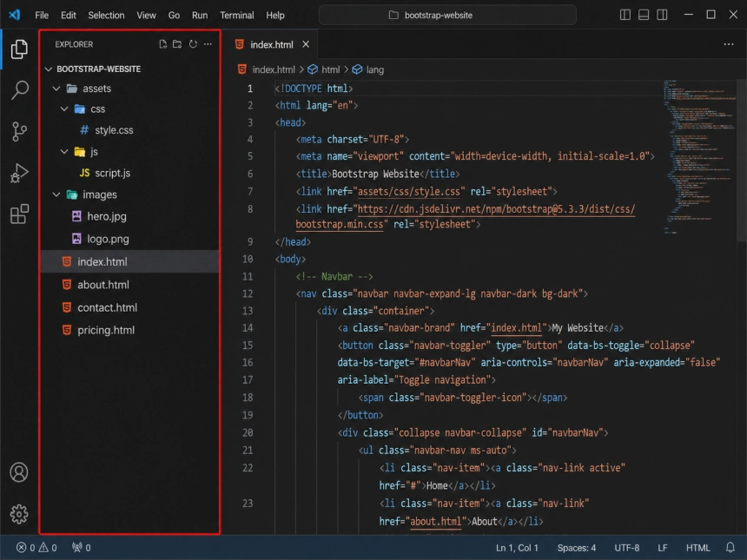The image size is (747, 560).
Task: Open the Source Control view
Action: [x=19, y=131]
